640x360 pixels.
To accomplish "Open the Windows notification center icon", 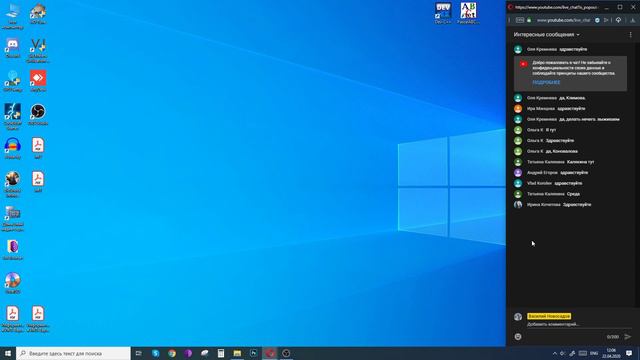I will (x=629, y=353).
